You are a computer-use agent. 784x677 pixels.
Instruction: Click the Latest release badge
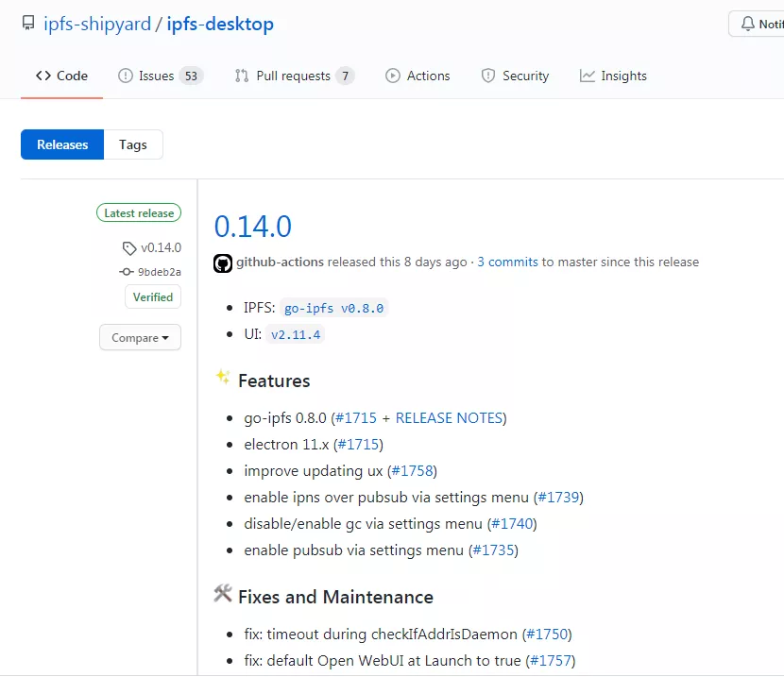139,212
